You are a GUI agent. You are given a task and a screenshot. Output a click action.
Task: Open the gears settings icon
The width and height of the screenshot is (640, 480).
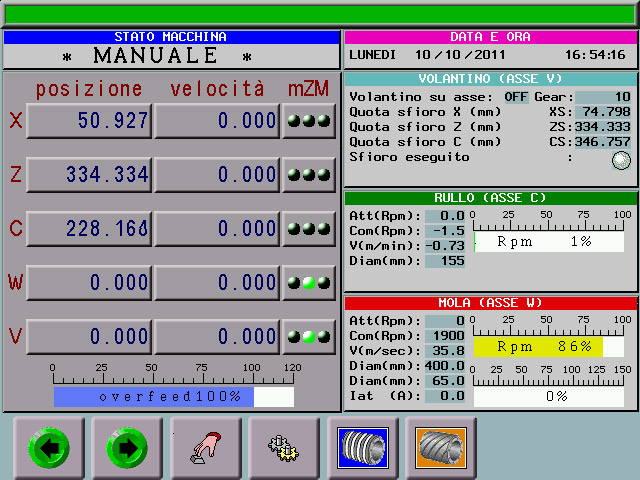tap(284, 448)
